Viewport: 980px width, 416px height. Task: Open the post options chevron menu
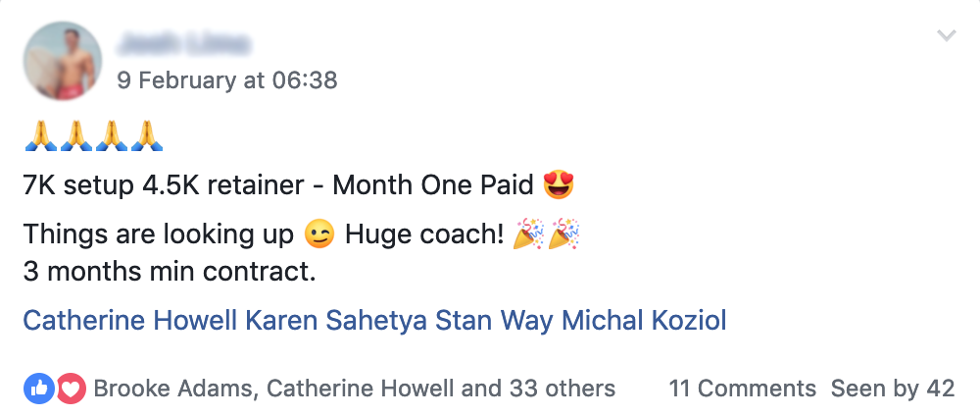click(x=946, y=36)
